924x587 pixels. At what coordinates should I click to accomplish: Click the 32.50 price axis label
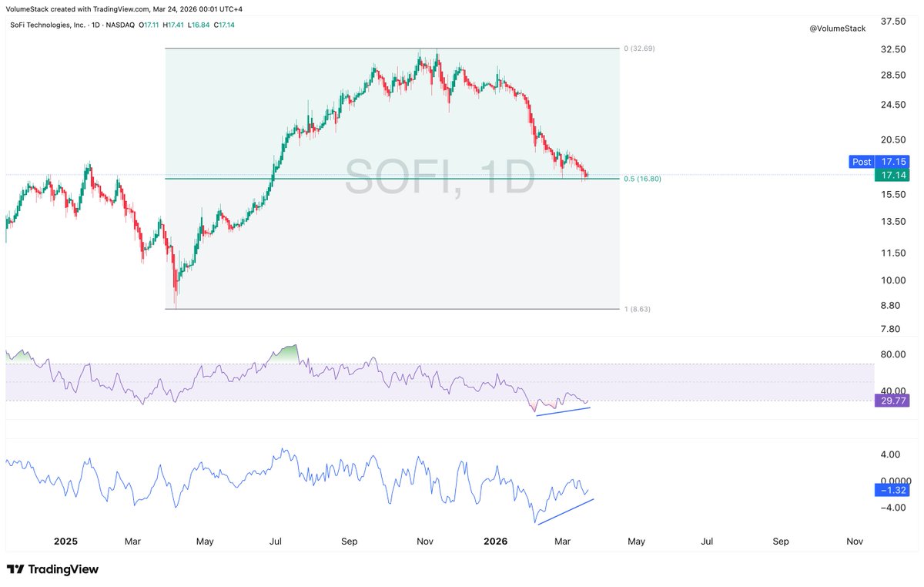click(893, 49)
